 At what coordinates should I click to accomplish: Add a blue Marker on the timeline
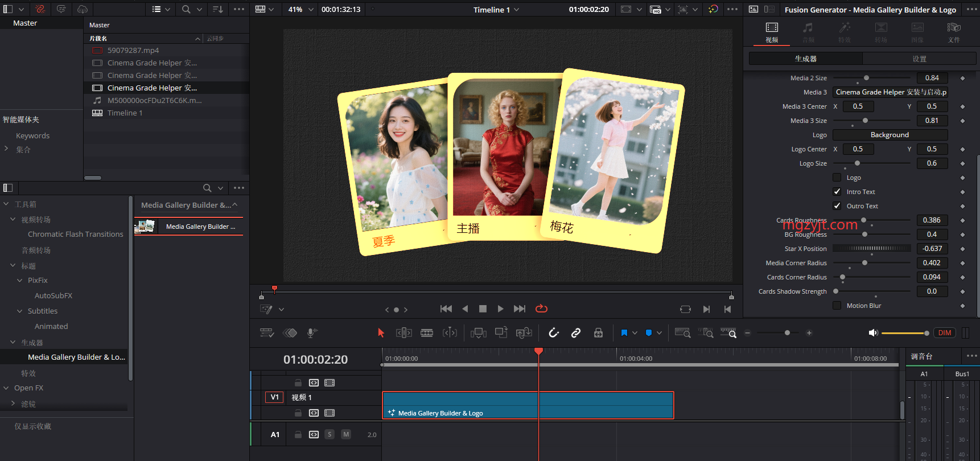click(x=648, y=333)
